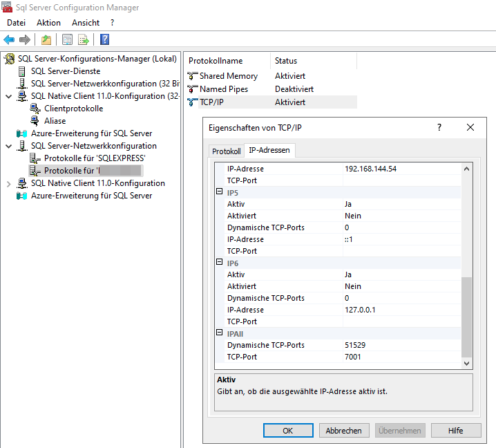496x448 pixels.
Task: Click the scroll-up arrow of property list
Action: tap(466, 169)
